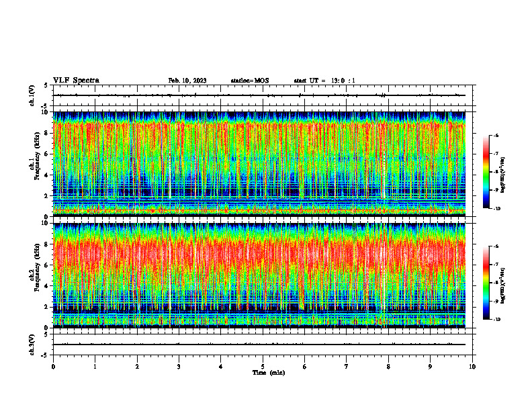532x411 pixels.
Task: Click the ch.1 spectrogram panel
Action: [x=259, y=164]
